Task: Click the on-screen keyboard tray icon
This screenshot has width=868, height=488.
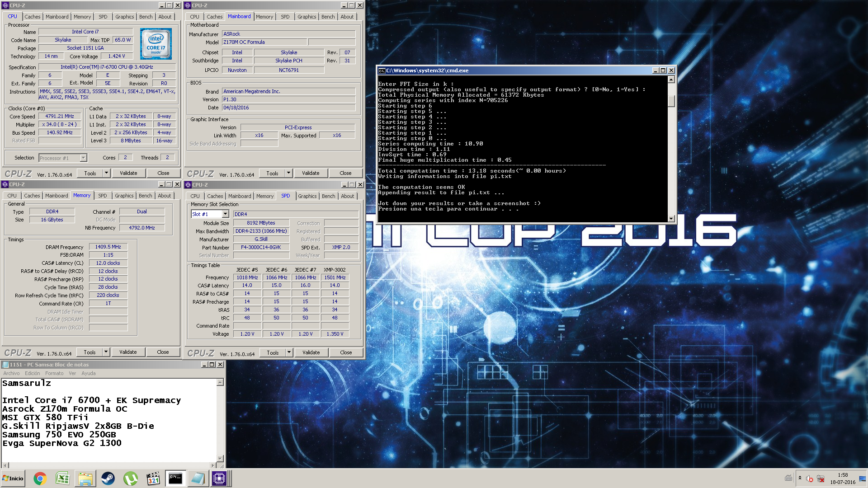Action: (788, 478)
